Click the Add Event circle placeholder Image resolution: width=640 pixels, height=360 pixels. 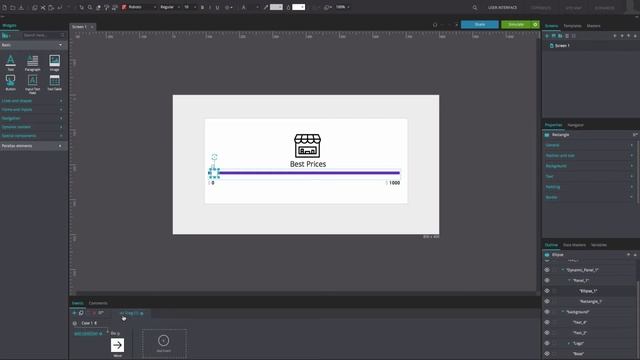point(164,340)
